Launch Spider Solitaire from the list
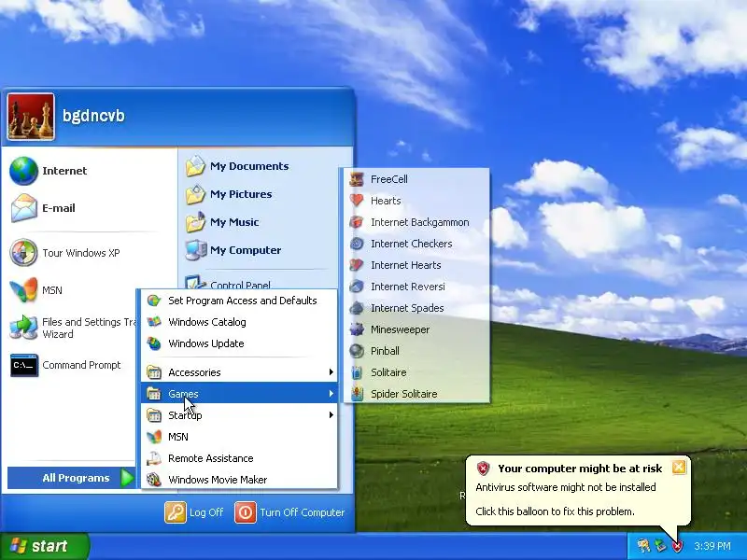This screenshot has width=747, height=560. 416,394
